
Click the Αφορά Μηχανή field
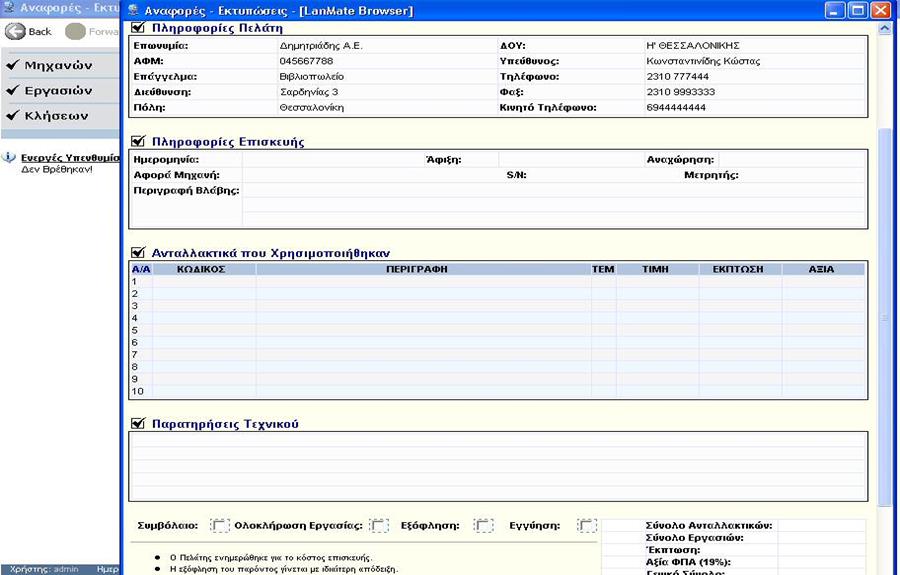tap(373, 175)
